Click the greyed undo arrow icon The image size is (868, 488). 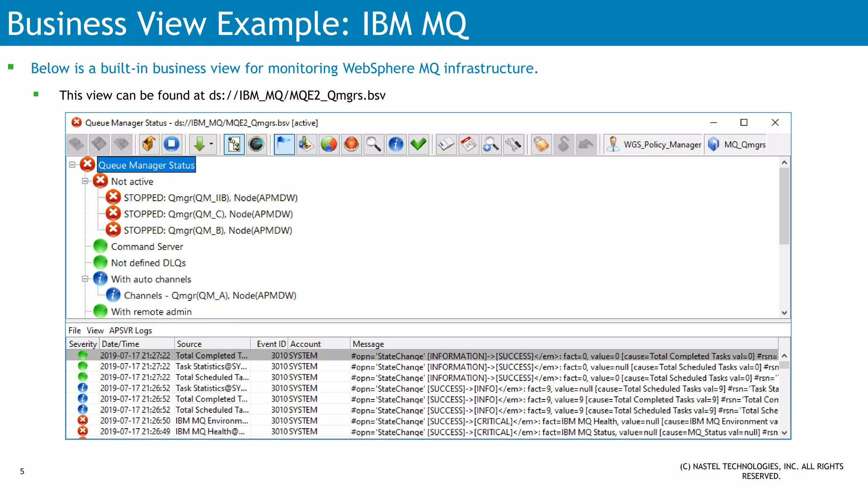pos(586,144)
